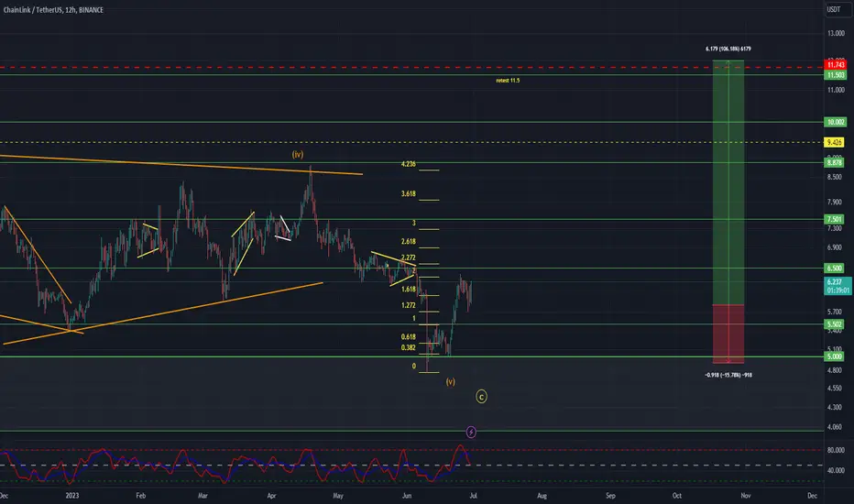Click the 3.618 Fibonacci level label
Screen dimensions: 854x504
click(409, 193)
